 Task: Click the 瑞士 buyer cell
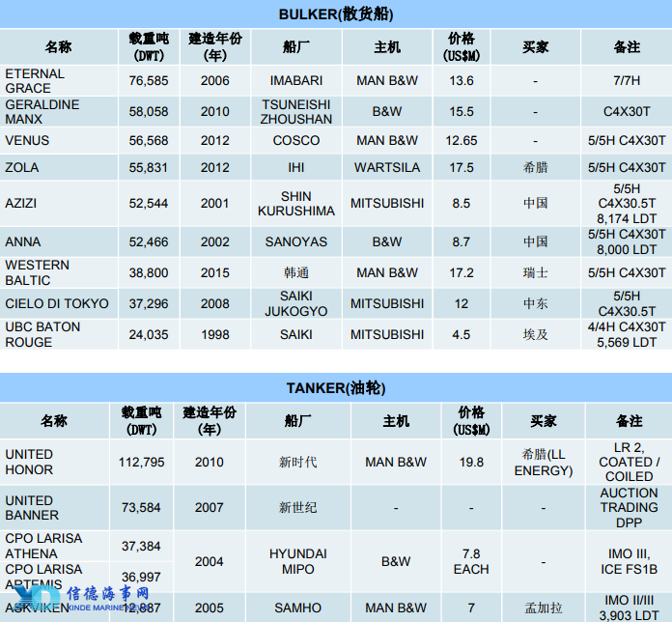pos(535,272)
